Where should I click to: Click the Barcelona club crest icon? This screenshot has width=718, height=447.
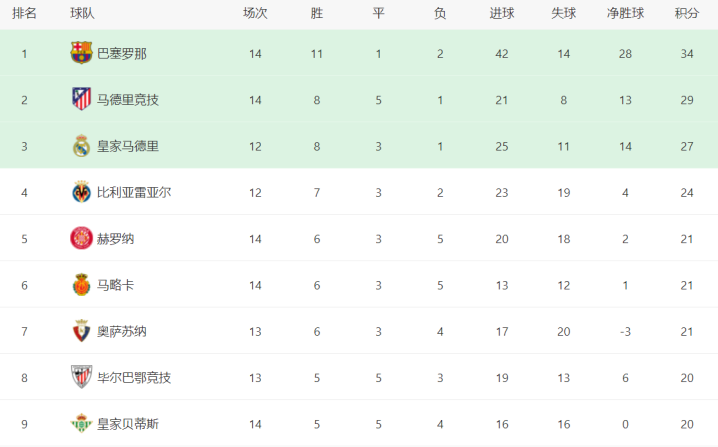click(82, 53)
